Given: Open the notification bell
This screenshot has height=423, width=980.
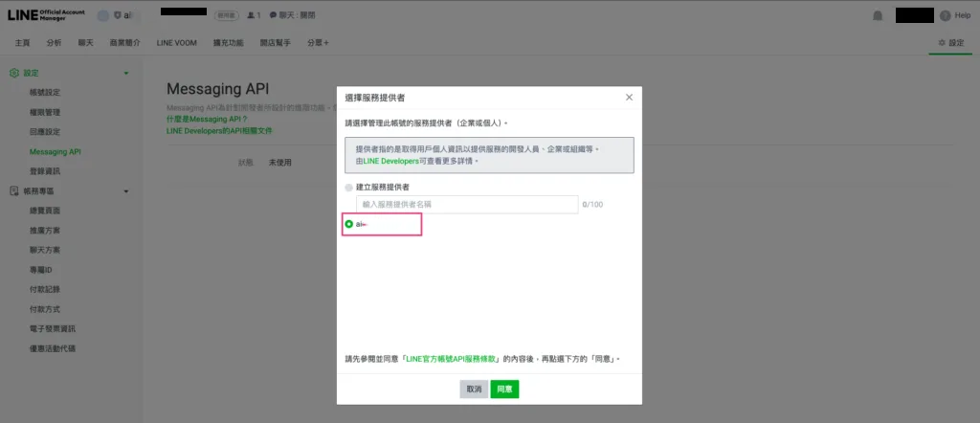Looking at the screenshot, I should [878, 15].
